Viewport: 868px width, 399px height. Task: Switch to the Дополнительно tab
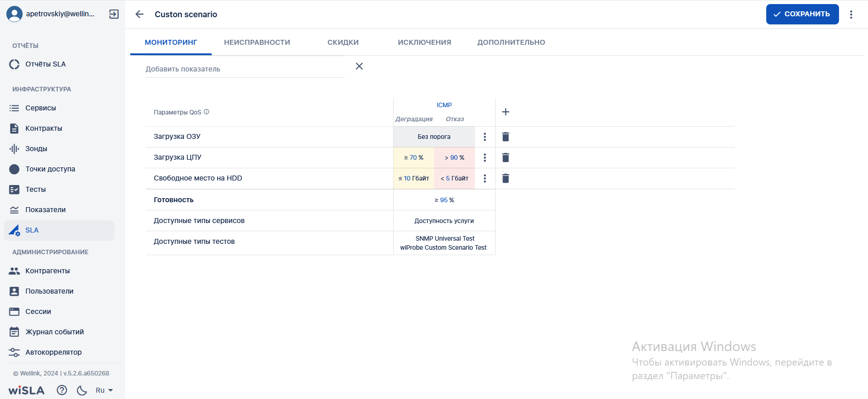point(511,42)
